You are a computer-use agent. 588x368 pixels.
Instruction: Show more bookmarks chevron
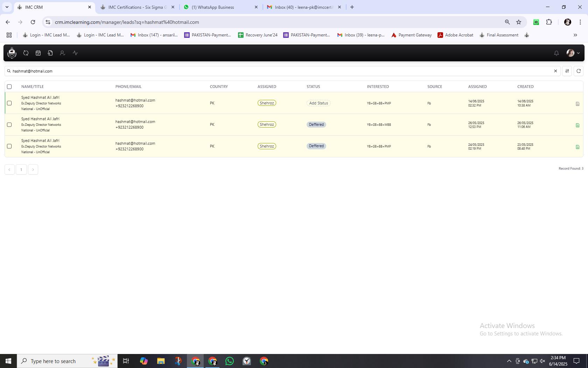[x=575, y=35]
